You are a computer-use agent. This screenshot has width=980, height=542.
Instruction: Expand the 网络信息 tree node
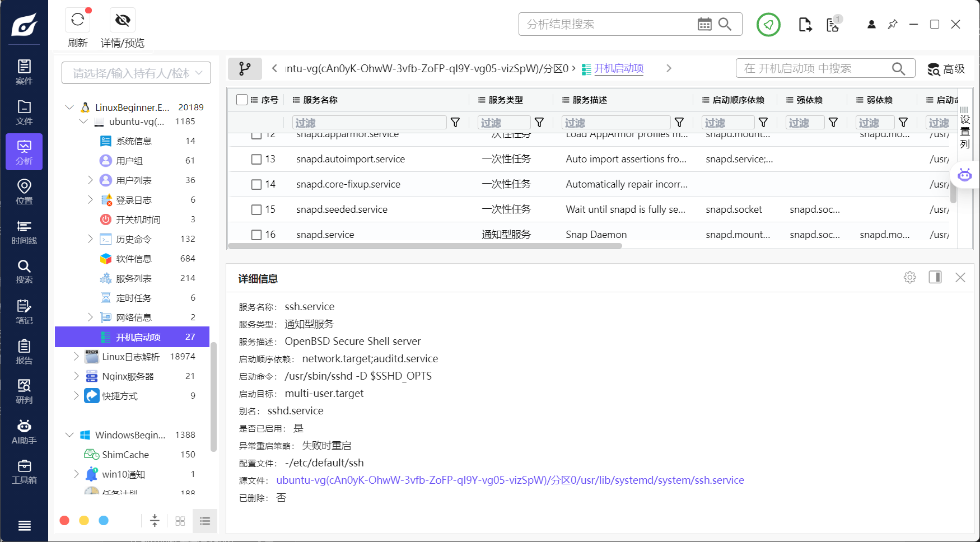(x=90, y=317)
